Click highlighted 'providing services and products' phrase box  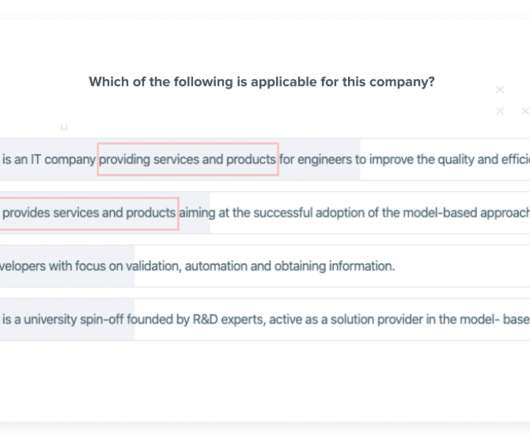188,159
